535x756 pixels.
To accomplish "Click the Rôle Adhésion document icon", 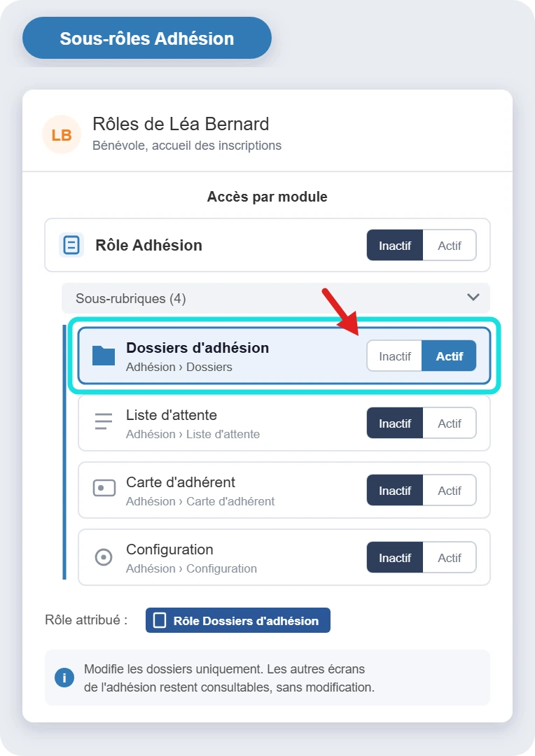I will tap(71, 245).
